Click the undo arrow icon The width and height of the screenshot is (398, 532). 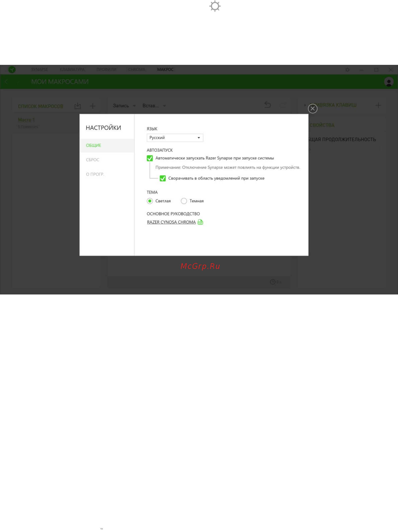(268, 105)
